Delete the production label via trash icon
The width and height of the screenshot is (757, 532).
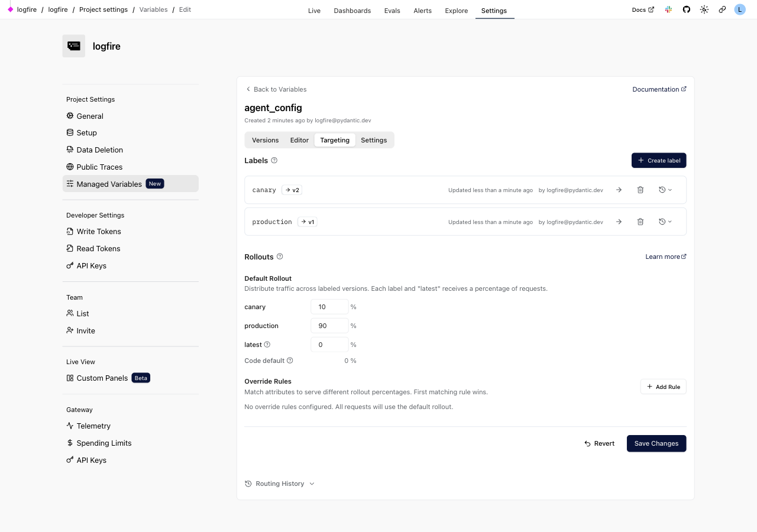[x=640, y=222]
